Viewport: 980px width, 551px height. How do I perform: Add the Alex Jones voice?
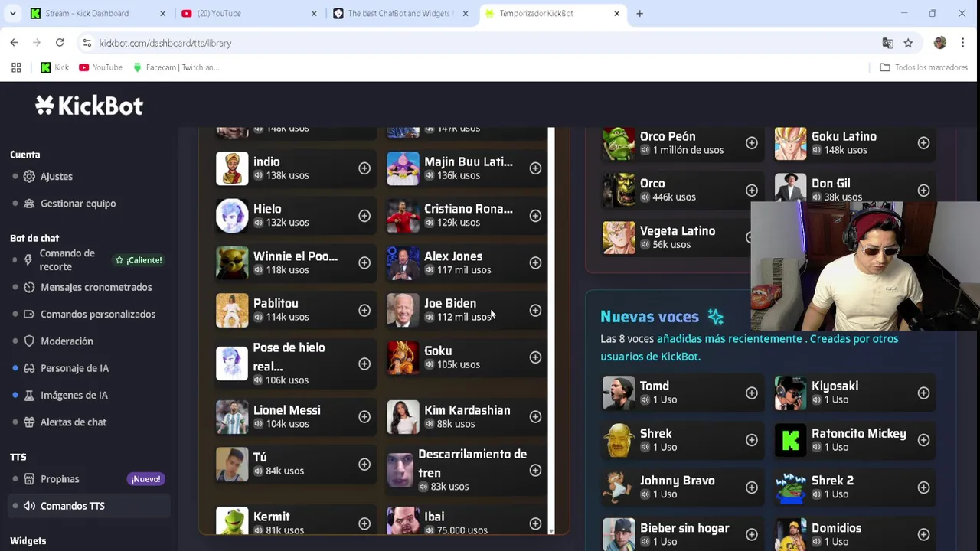click(x=535, y=263)
